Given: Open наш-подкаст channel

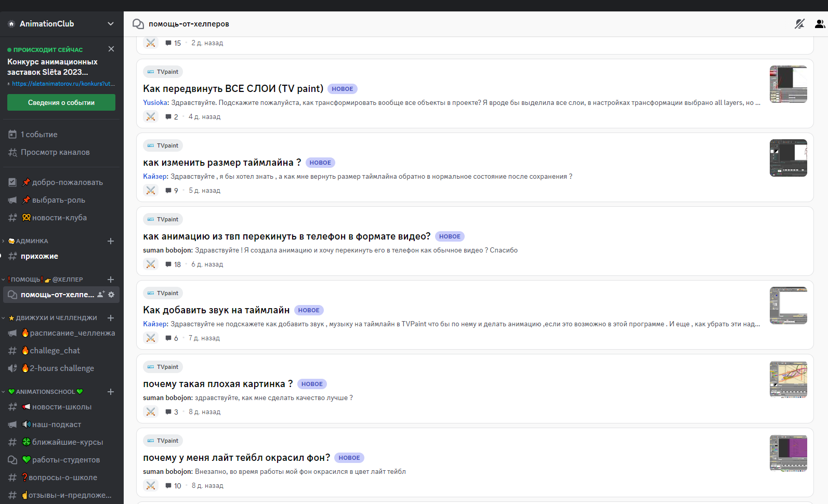Looking at the screenshot, I should [x=61, y=425].
